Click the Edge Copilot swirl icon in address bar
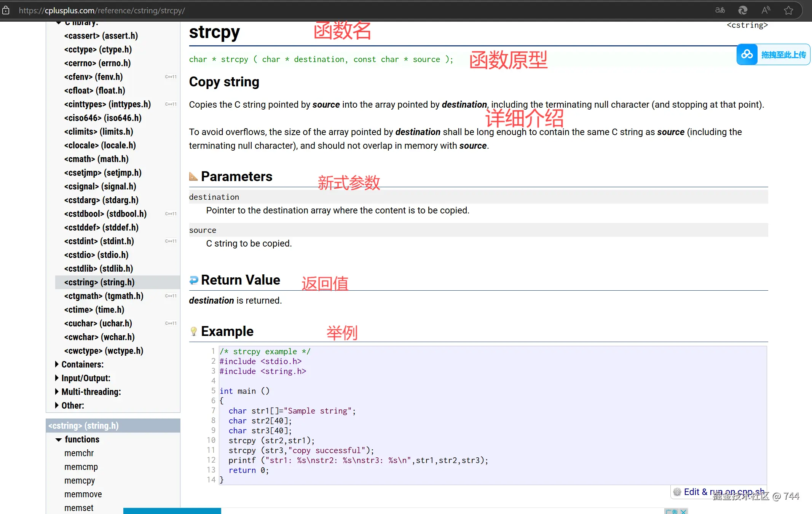Viewport: 812px width, 514px height. pyautogui.click(x=743, y=10)
